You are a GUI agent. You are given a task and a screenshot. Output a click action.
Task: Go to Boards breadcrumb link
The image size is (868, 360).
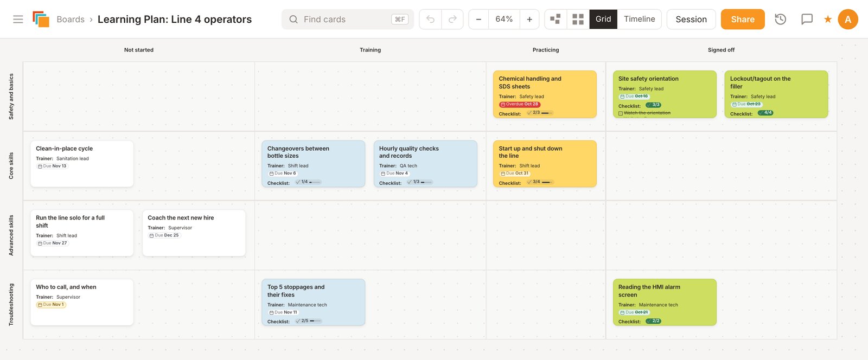tap(71, 20)
